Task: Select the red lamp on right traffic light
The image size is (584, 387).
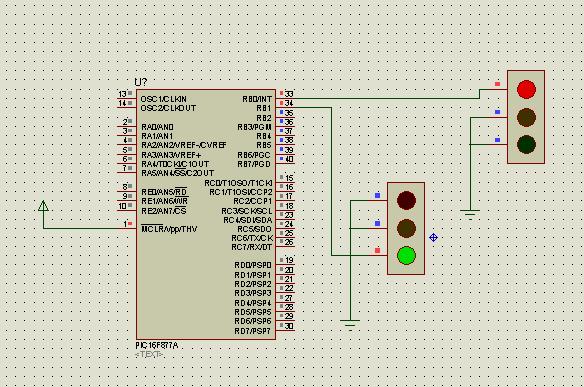Action: [x=526, y=89]
